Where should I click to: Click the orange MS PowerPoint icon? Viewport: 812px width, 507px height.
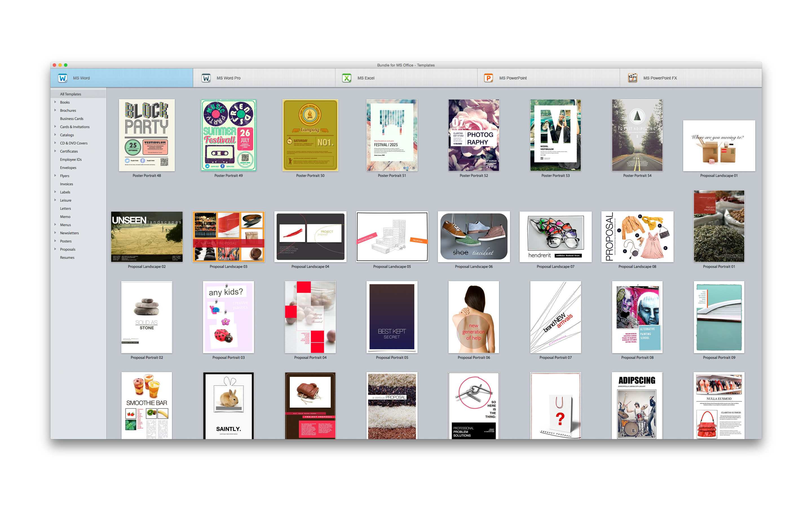click(x=488, y=78)
